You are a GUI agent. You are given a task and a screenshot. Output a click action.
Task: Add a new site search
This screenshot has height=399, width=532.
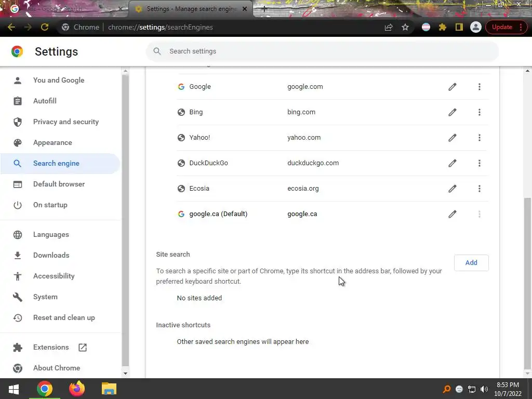point(471,263)
